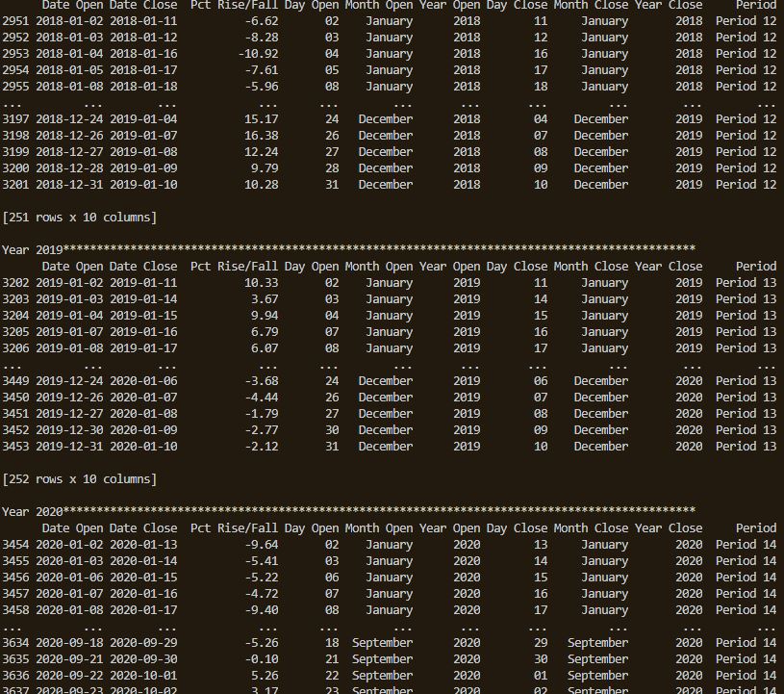Click Date Close 2018-01-17
This screenshot has height=694, width=784.
point(143,70)
